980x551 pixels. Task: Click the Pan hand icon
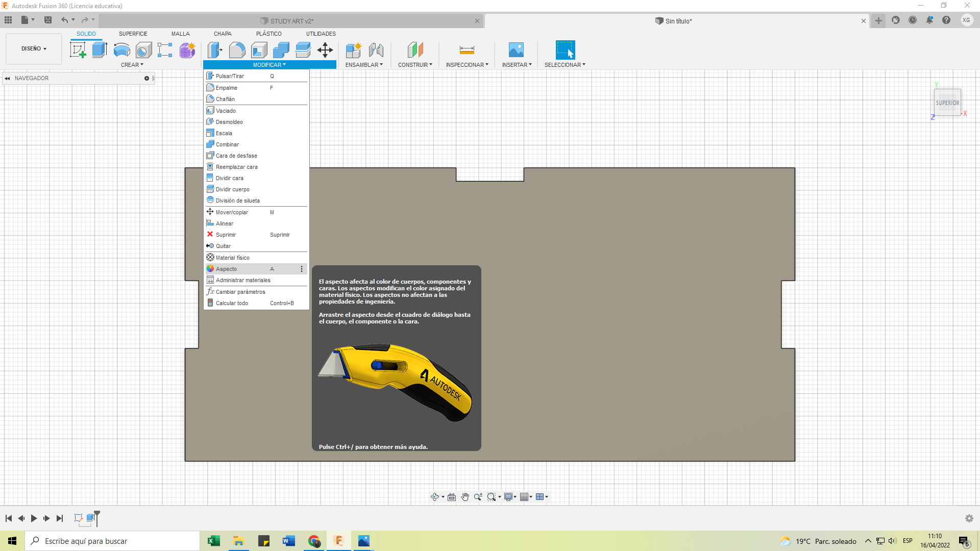pos(465,497)
